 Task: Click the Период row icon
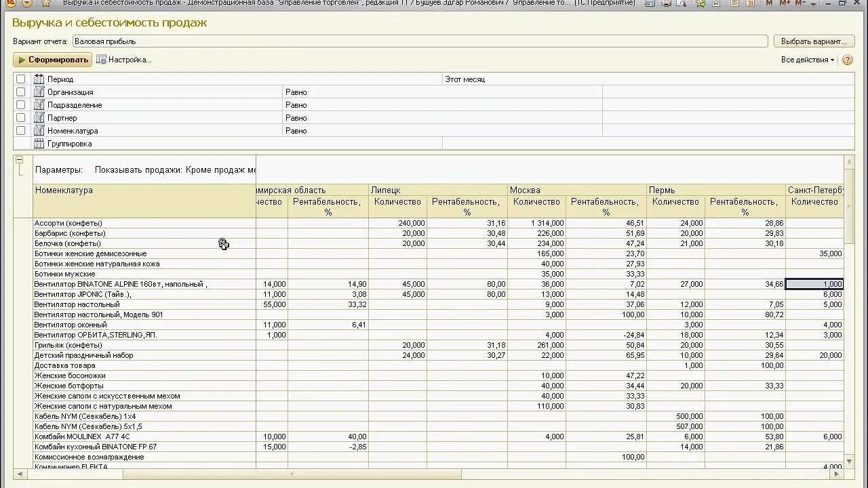39,79
